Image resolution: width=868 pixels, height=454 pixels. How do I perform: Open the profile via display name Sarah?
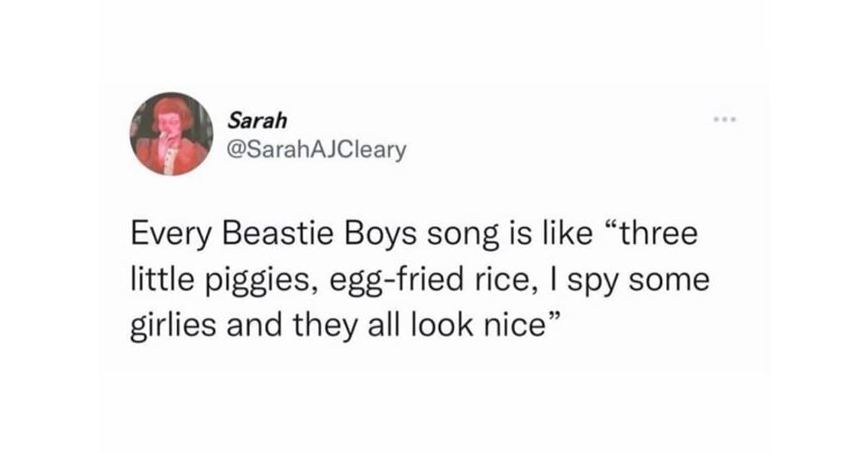click(247, 117)
